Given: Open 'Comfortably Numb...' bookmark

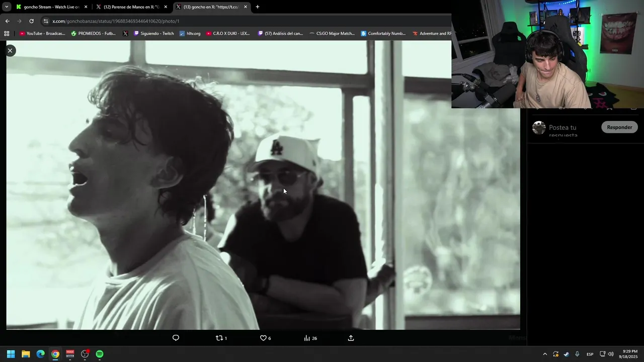Looking at the screenshot, I should 383,34.
